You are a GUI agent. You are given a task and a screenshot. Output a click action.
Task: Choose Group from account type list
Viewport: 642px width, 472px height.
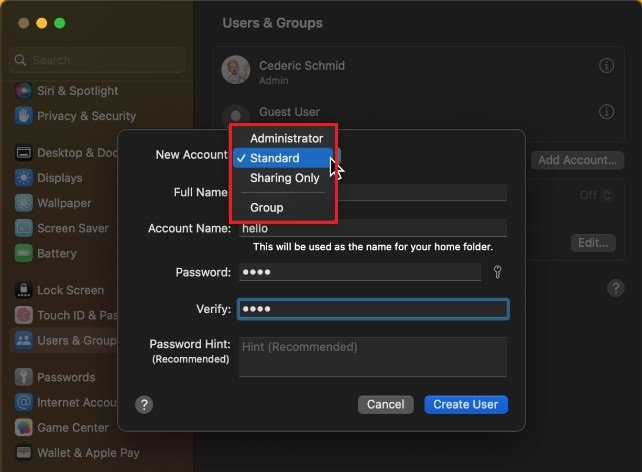click(x=267, y=207)
